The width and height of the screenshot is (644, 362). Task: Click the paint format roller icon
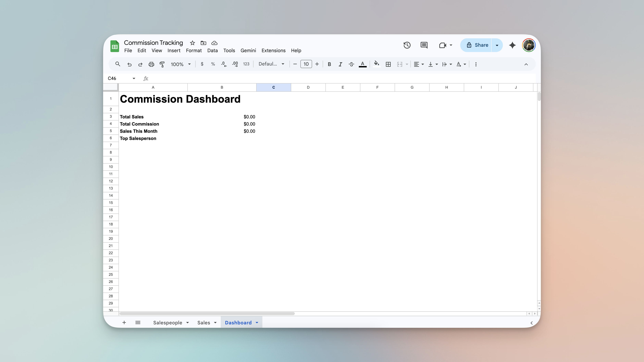pos(162,64)
